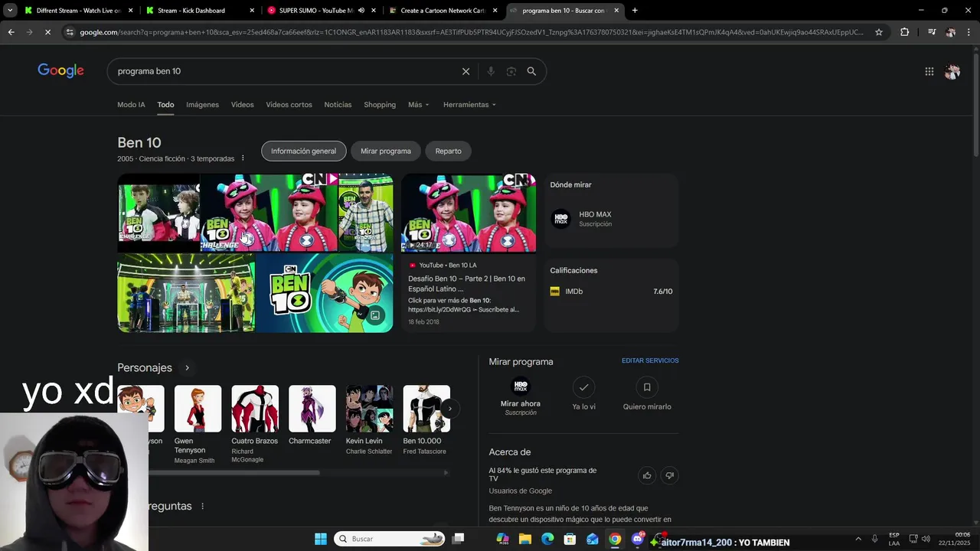The width and height of the screenshot is (980, 551).
Task: Open the HBO MAX logo under Dónde mirar
Action: click(561, 219)
